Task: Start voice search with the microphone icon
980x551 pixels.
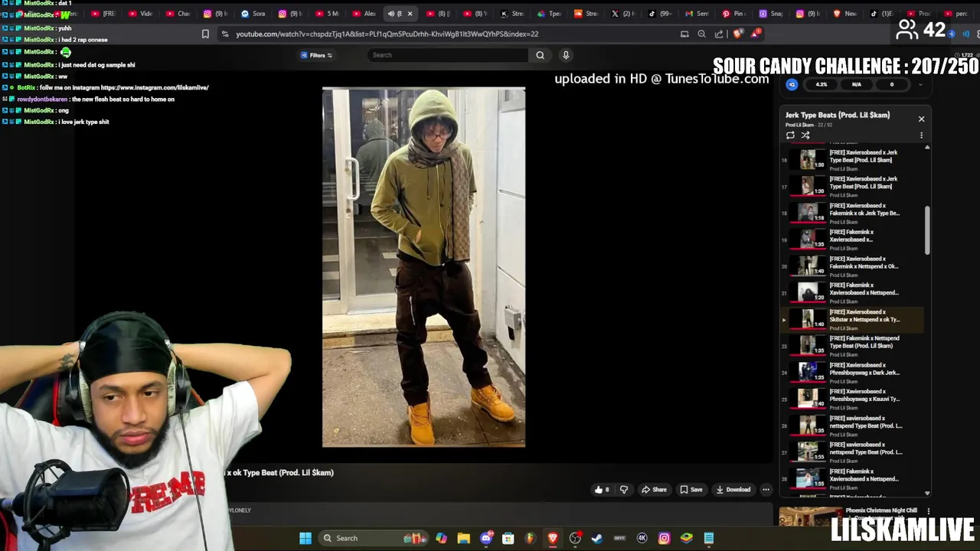Action: 566,55
